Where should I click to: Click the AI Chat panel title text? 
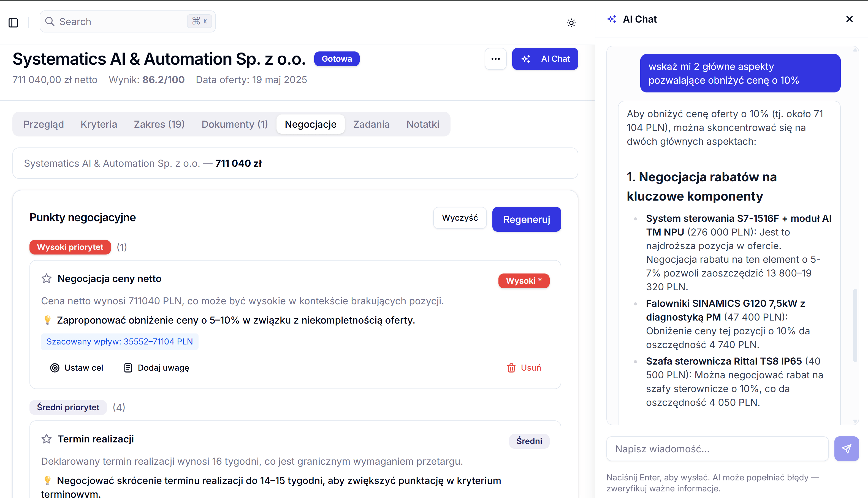tap(640, 19)
